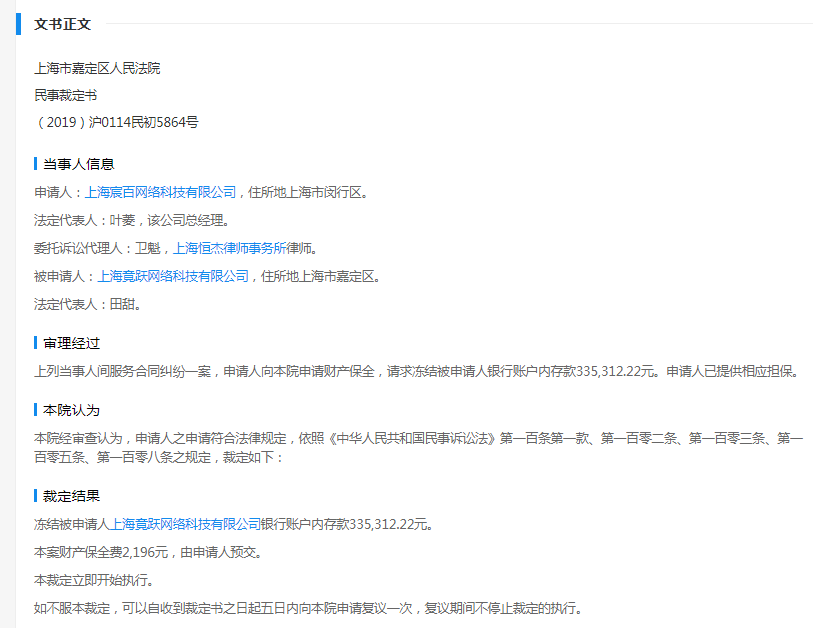Open 上海竟跃网络科技有限公司 link in 被申请人 line
Viewport: 826px width, 628px height.
173,276
